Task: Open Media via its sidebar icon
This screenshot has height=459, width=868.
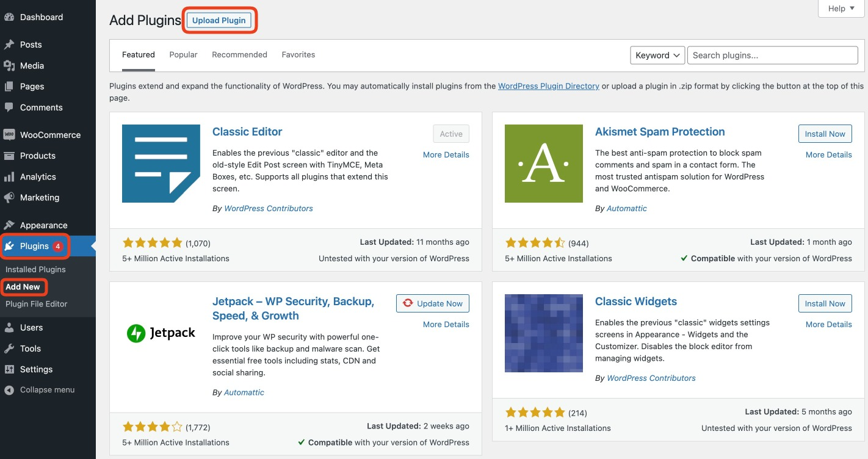Action: [9, 65]
